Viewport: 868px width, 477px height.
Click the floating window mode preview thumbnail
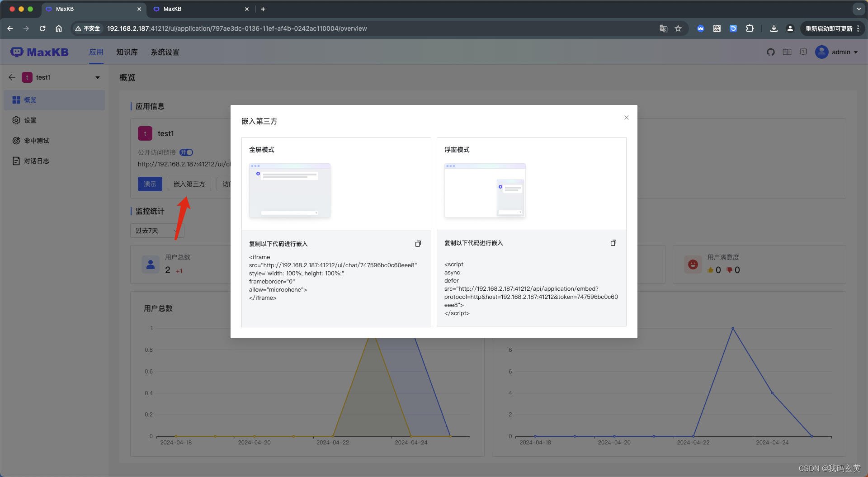click(x=485, y=190)
